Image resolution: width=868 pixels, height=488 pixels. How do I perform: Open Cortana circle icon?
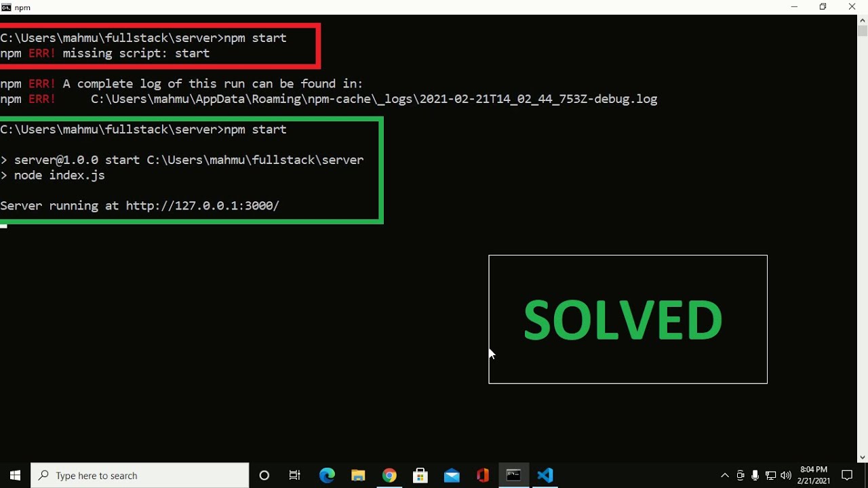264,475
